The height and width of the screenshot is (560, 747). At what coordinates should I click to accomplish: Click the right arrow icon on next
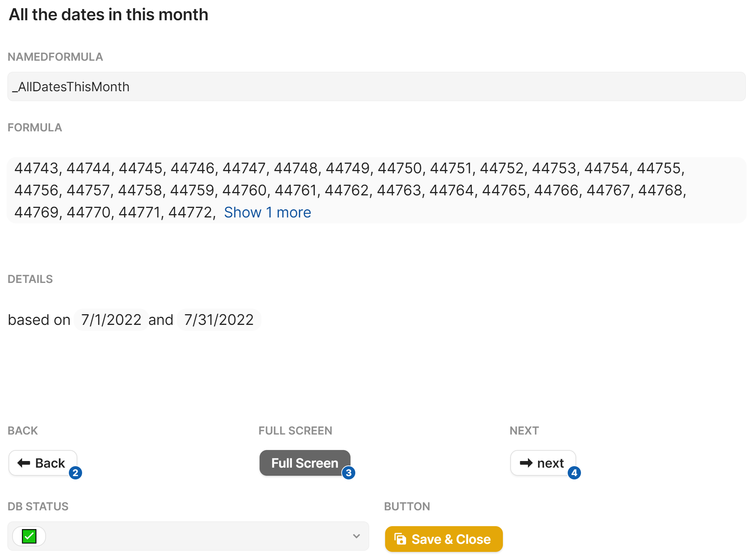pos(526,463)
